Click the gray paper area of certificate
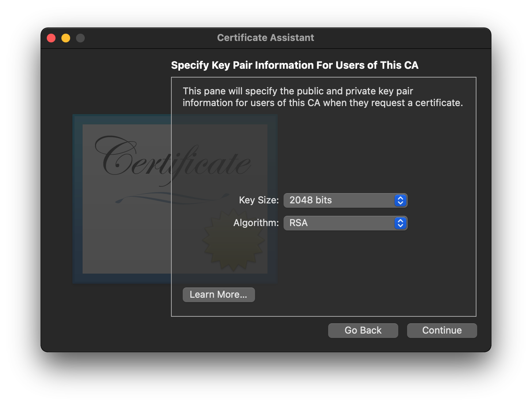This screenshot has height=406, width=532. (x=124, y=238)
